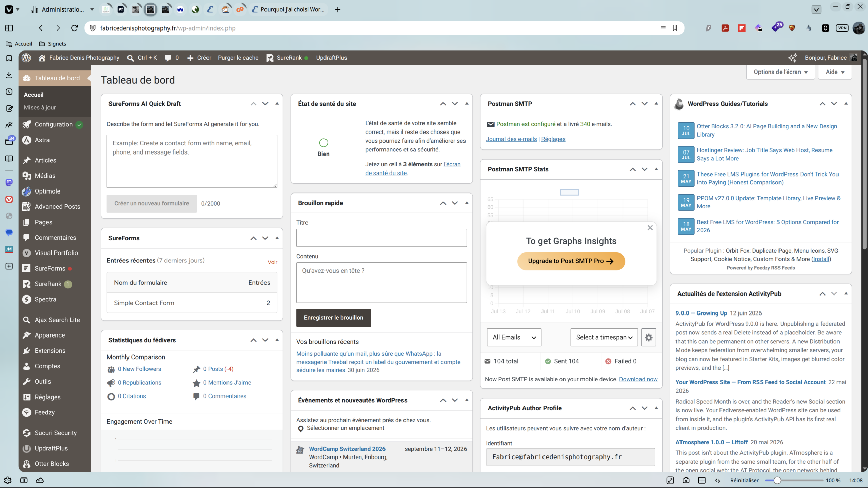Open the Options de l'écran dropdown
Viewport: 868px width, 488px height.
click(781, 72)
